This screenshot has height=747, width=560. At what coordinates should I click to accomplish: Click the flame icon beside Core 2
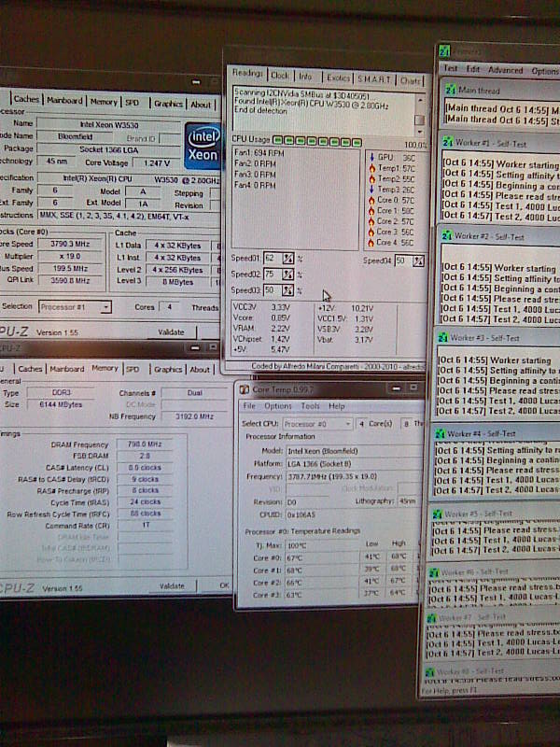tap(371, 221)
